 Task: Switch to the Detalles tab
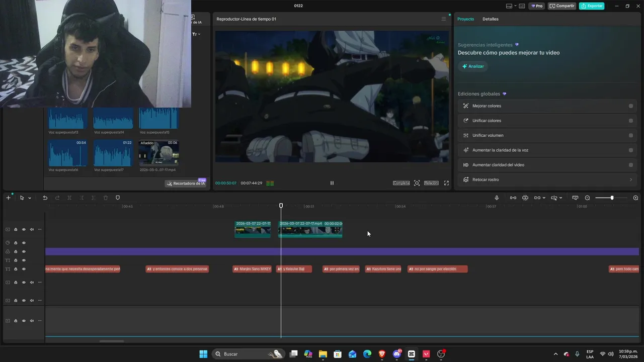pyautogui.click(x=491, y=19)
